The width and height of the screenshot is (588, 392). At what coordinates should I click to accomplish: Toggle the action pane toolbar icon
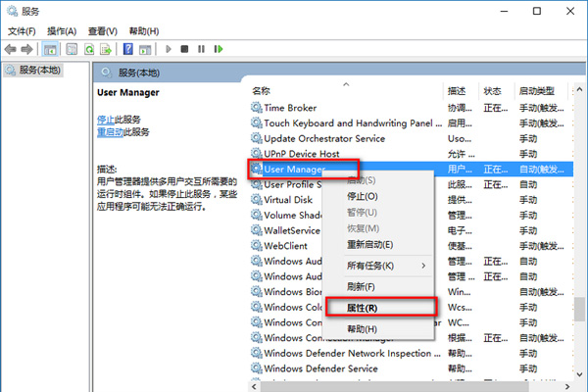coord(145,49)
